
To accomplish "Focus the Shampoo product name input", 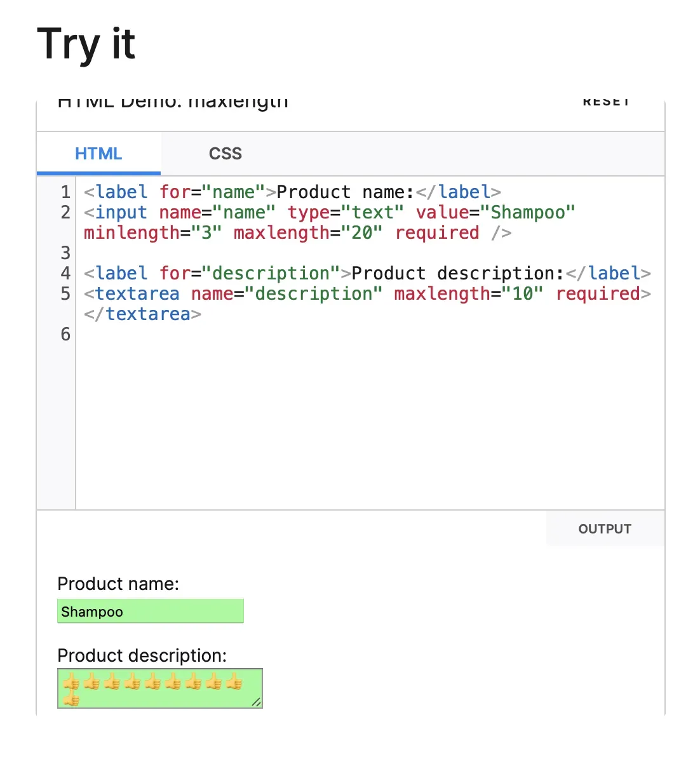I will pos(150,612).
